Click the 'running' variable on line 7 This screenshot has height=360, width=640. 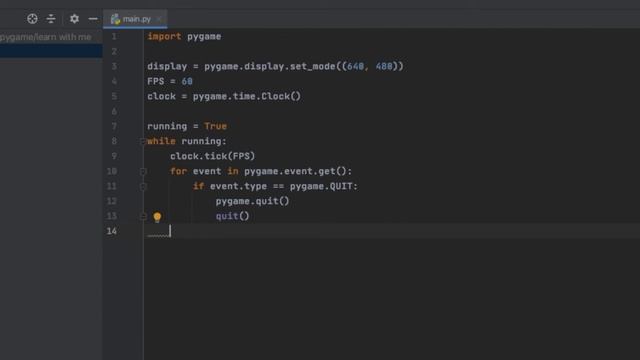pyautogui.click(x=167, y=126)
